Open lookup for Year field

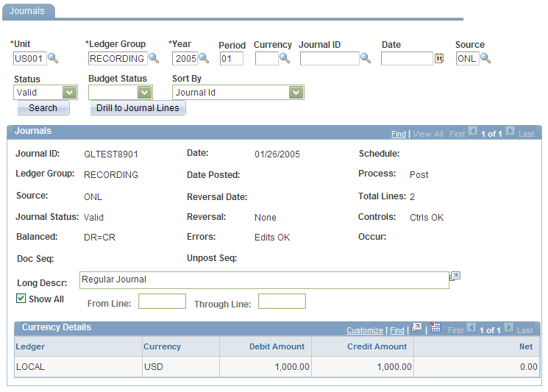(204, 58)
